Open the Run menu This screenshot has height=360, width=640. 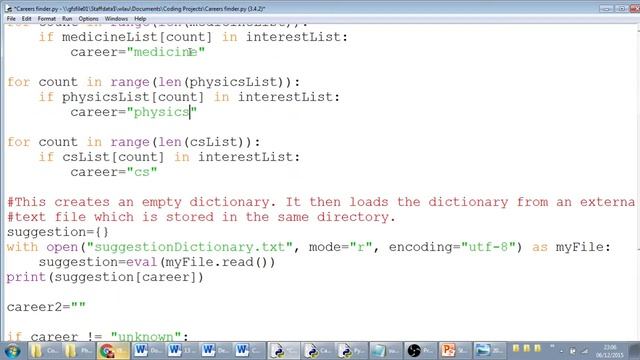[x=67, y=19]
